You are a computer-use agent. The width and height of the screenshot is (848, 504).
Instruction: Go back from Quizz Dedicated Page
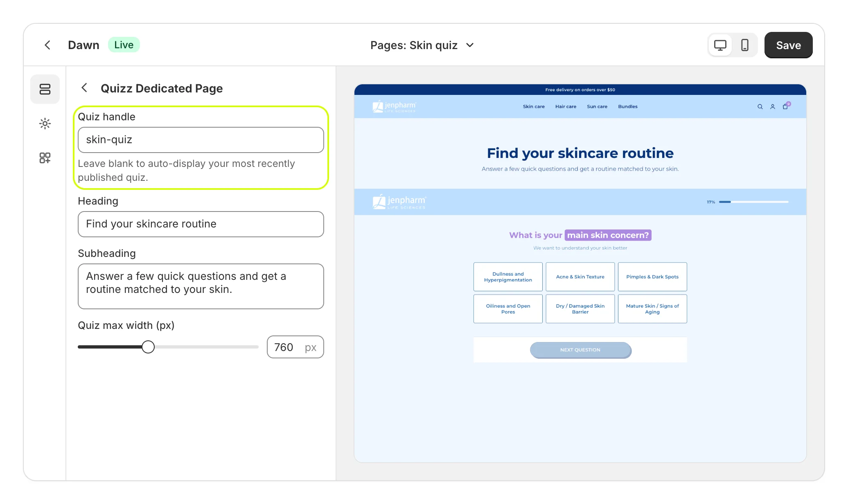[84, 88]
